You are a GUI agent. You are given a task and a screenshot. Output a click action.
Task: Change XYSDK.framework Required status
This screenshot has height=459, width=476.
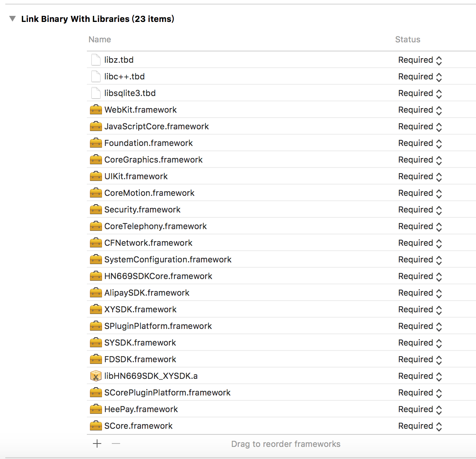(420, 310)
